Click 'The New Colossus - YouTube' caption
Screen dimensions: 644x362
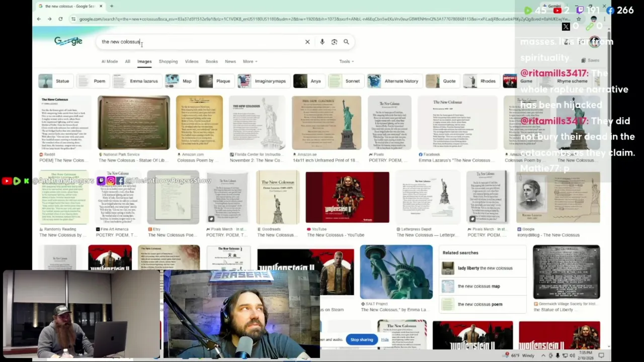click(336, 235)
